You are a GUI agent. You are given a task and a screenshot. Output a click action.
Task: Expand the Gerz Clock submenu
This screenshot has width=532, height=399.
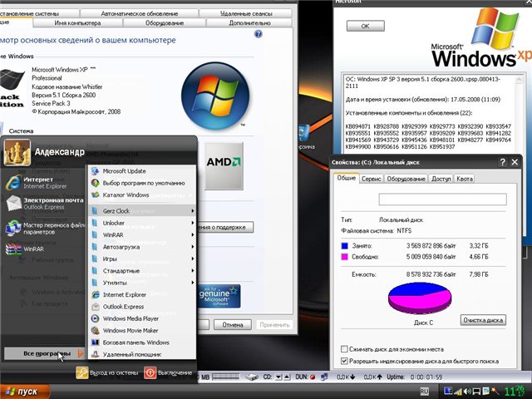142,210
